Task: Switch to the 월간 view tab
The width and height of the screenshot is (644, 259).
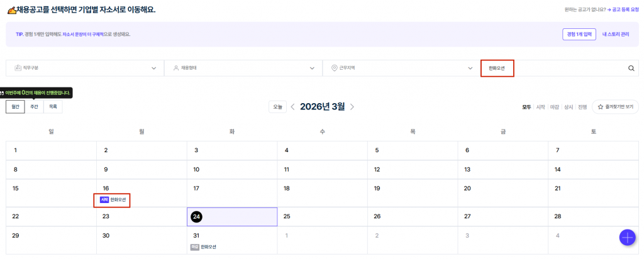Action: tap(15, 107)
